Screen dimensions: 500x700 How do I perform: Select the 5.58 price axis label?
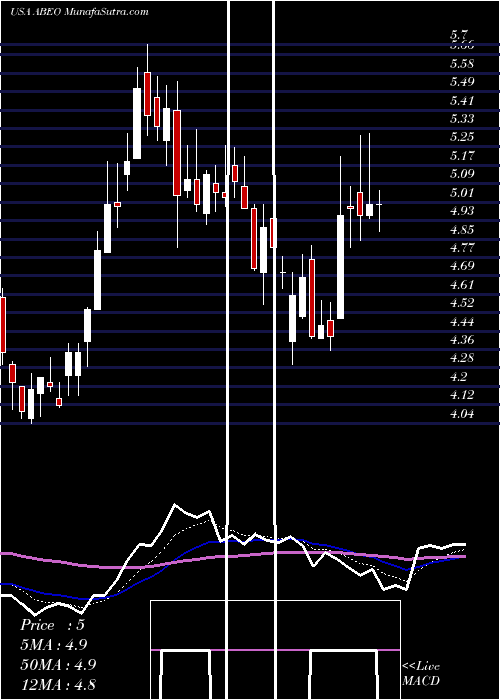coord(462,63)
